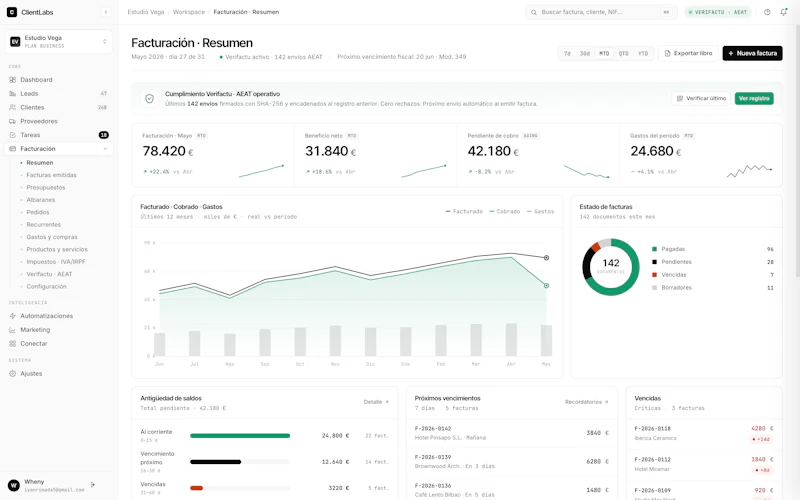Open Pedidos in sidebar
This screenshot has height=500, width=800.
click(x=38, y=212)
